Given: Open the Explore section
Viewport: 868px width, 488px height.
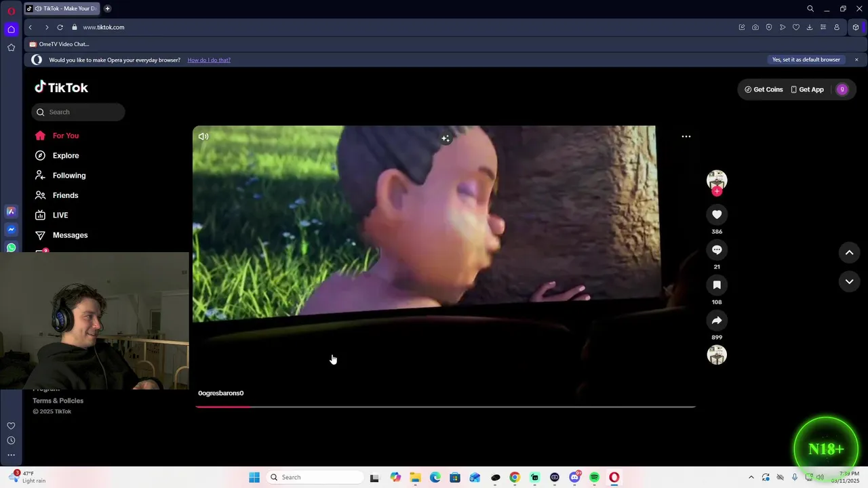Looking at the screenshot, I should [x=58, y=155].
